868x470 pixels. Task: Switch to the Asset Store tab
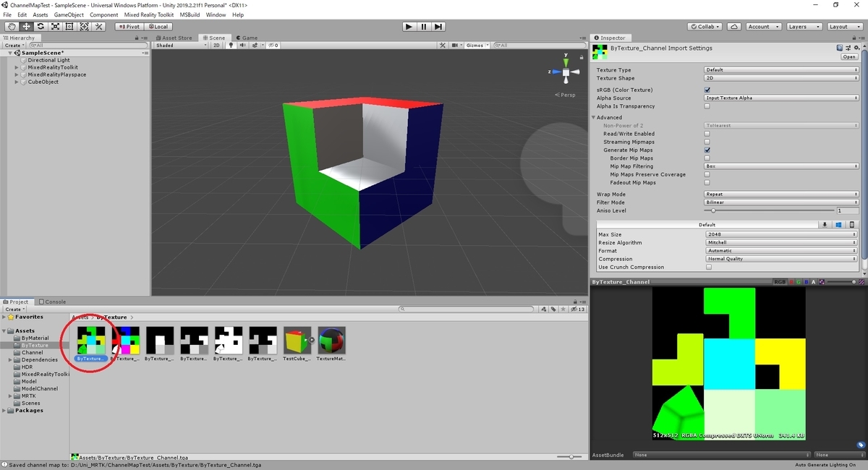[x=174, y=38]
